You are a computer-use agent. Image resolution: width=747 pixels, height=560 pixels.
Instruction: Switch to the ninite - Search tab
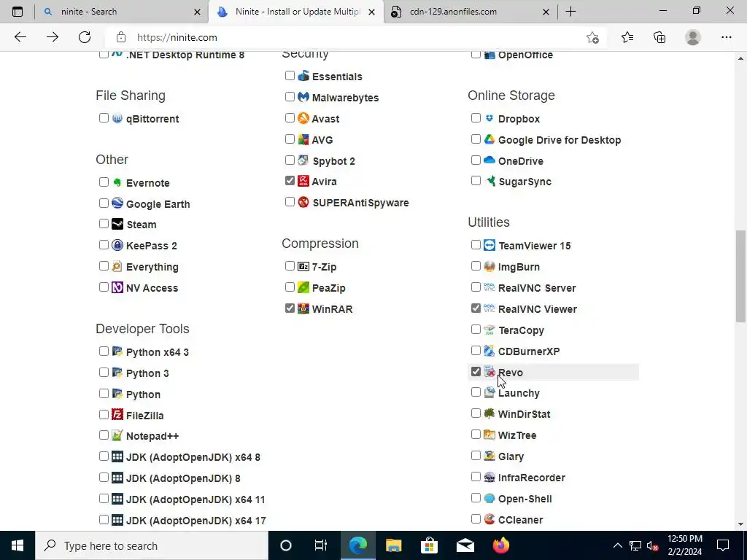point(122,12)
